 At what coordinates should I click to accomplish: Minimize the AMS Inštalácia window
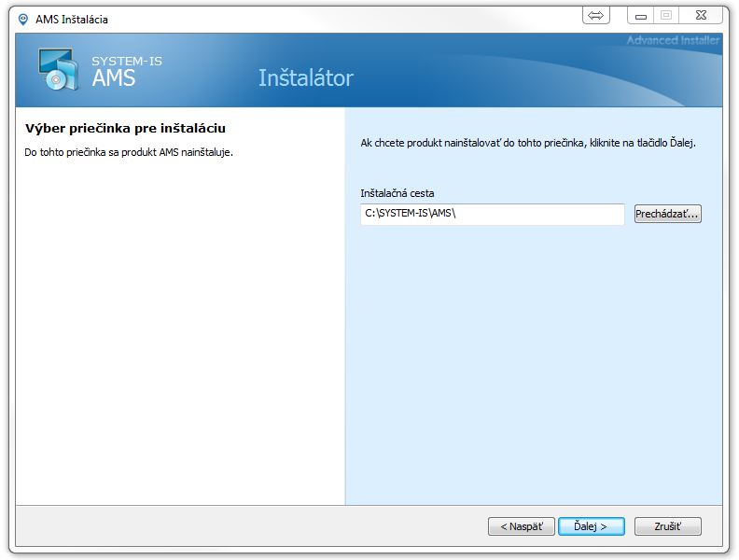click(640, 16)
